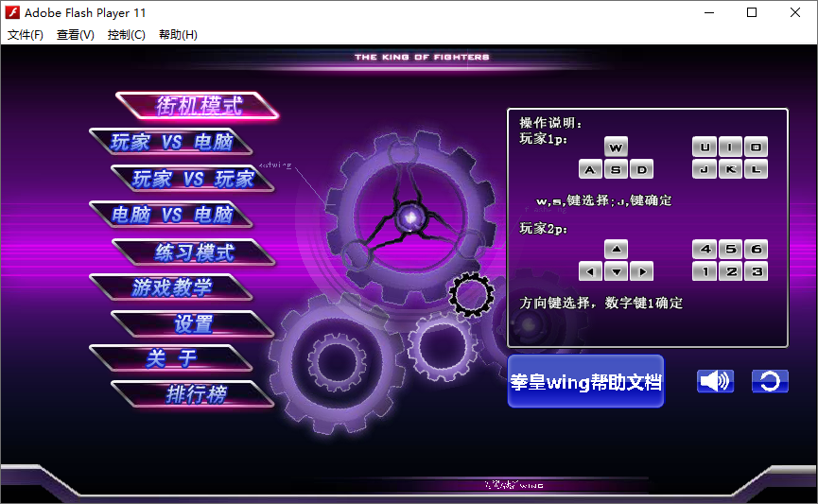
Task: Click the I key icon
Action: [730, 148]
